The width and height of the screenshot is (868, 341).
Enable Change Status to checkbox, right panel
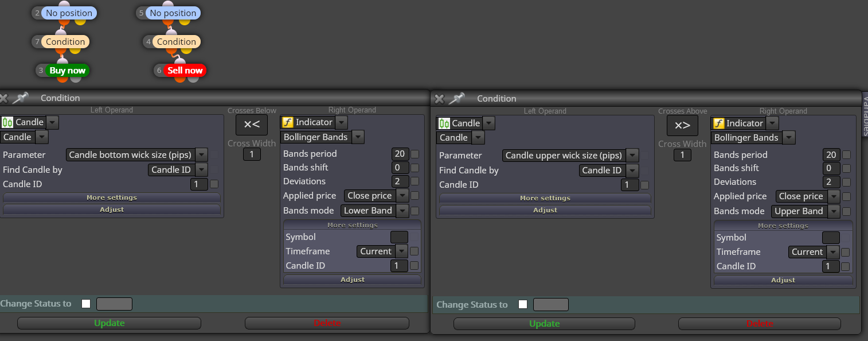click(x=523, y=304)
